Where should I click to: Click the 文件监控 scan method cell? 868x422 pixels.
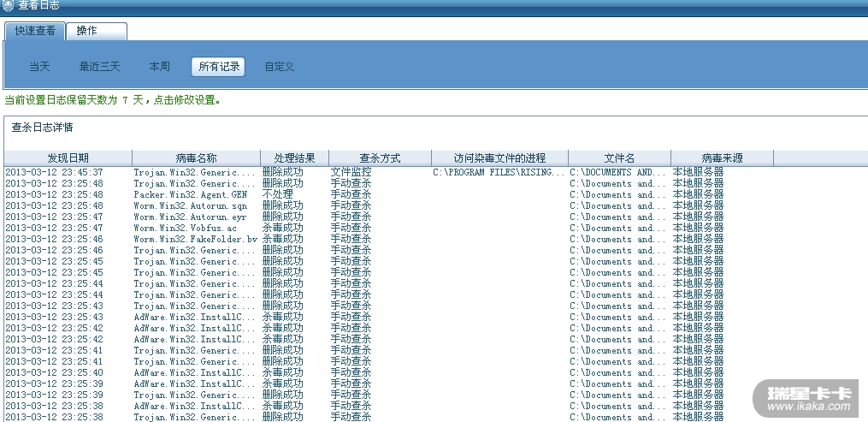click(351, 172)
